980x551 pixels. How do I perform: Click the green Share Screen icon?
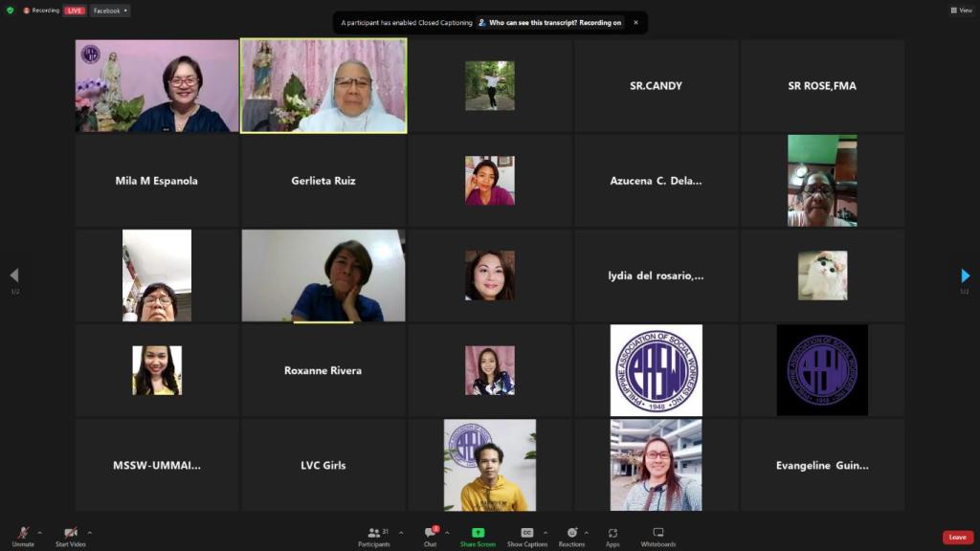point(478,533)
